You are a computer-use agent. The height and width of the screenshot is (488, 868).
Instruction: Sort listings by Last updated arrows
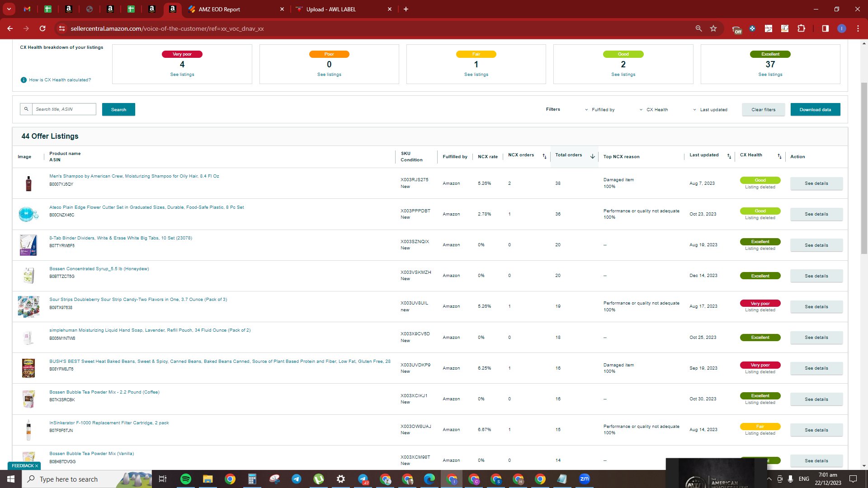729,156
